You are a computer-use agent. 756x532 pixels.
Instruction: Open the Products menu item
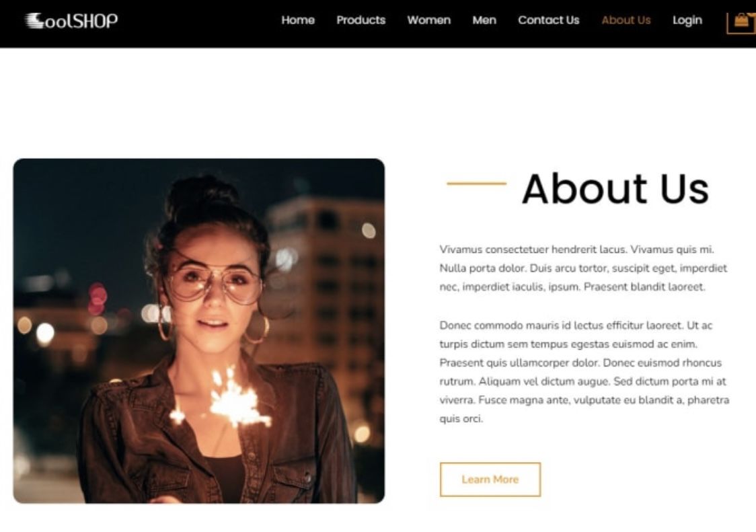(361, 20)
